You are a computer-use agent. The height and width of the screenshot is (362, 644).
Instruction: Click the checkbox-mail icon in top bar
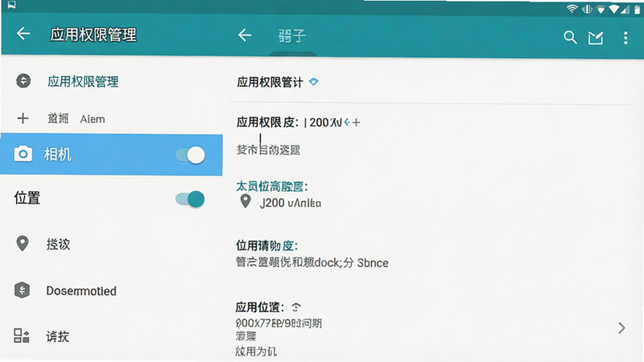[x=596, y=38]
